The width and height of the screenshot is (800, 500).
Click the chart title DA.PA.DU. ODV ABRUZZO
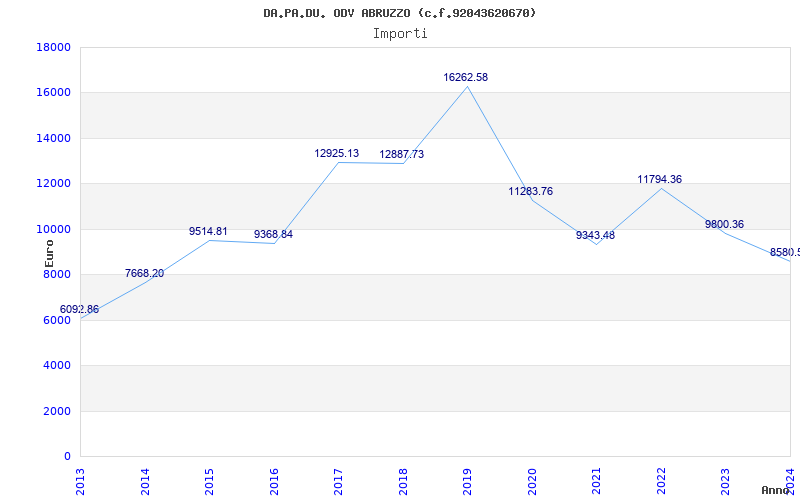(399, 13)
